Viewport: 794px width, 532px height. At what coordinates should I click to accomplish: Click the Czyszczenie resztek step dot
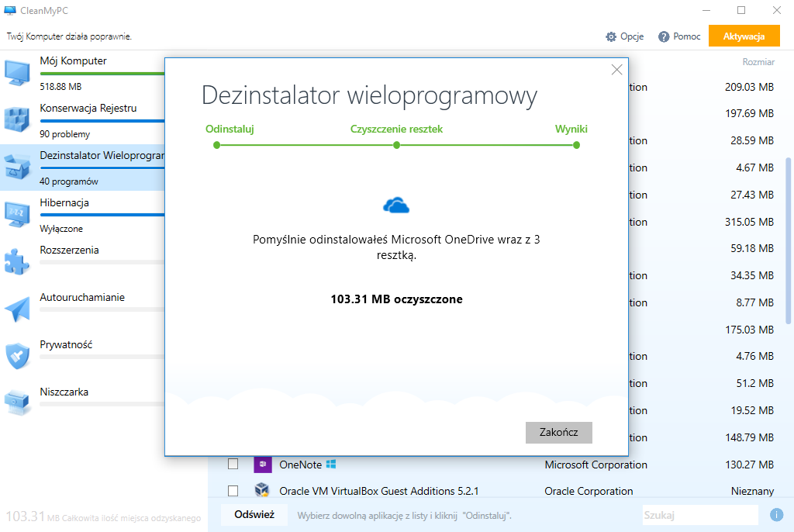coord(396,146)
